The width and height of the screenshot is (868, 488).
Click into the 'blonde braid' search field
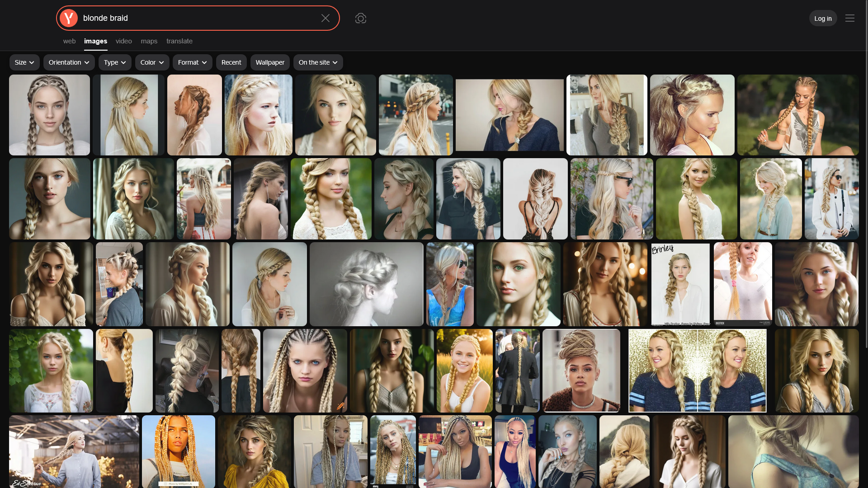(x=199, y=18)
